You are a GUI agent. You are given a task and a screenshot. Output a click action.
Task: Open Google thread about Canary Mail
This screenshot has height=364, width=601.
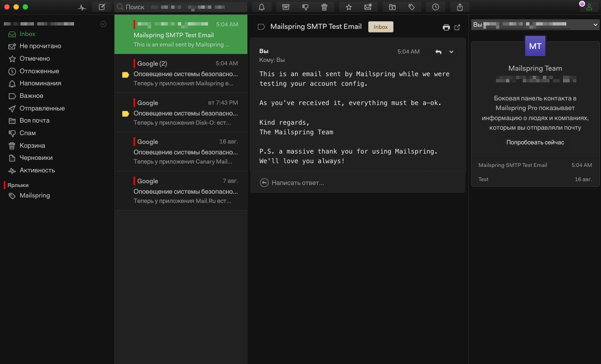(x=181, y=151)
